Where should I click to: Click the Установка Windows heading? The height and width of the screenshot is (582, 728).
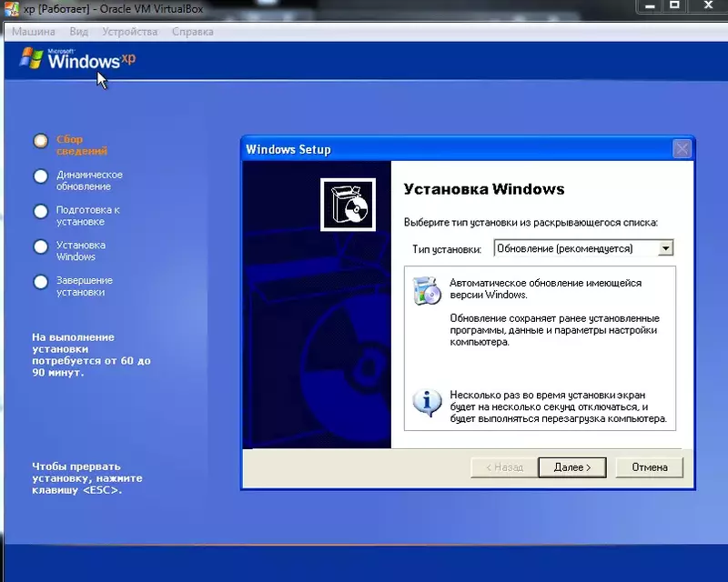click(x=484, y=189)
